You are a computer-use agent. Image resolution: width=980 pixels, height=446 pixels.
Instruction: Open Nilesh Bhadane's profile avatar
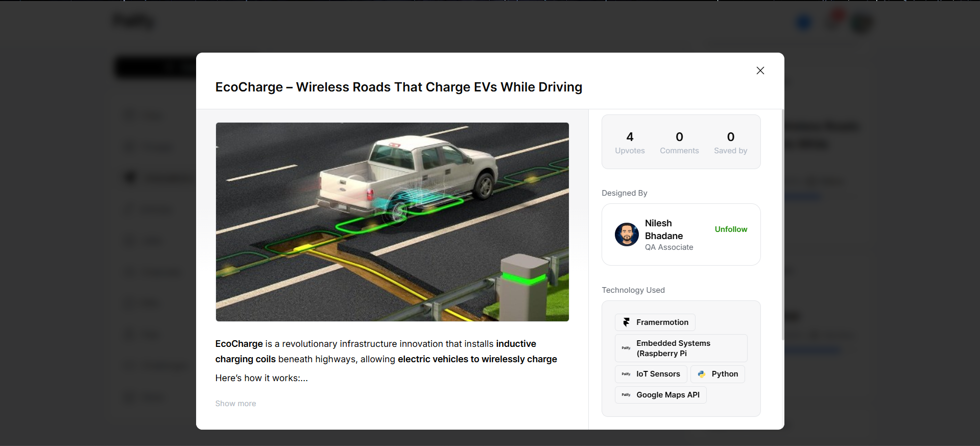[x=627, y=234]
